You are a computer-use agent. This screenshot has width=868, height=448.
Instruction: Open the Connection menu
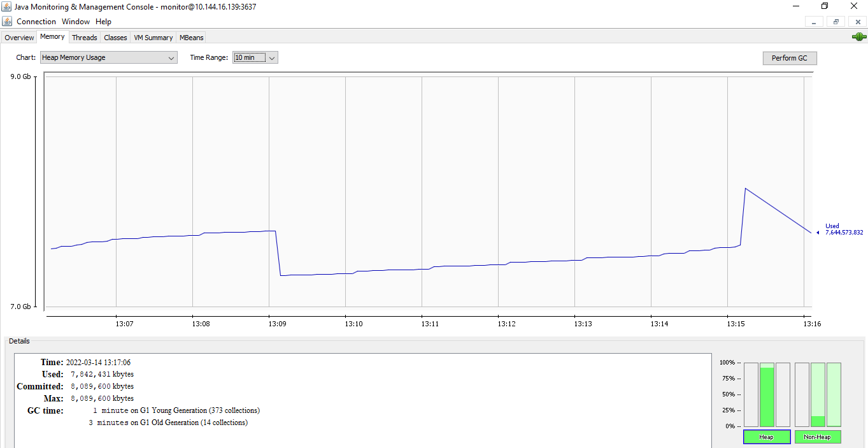(x=36, y=22)
